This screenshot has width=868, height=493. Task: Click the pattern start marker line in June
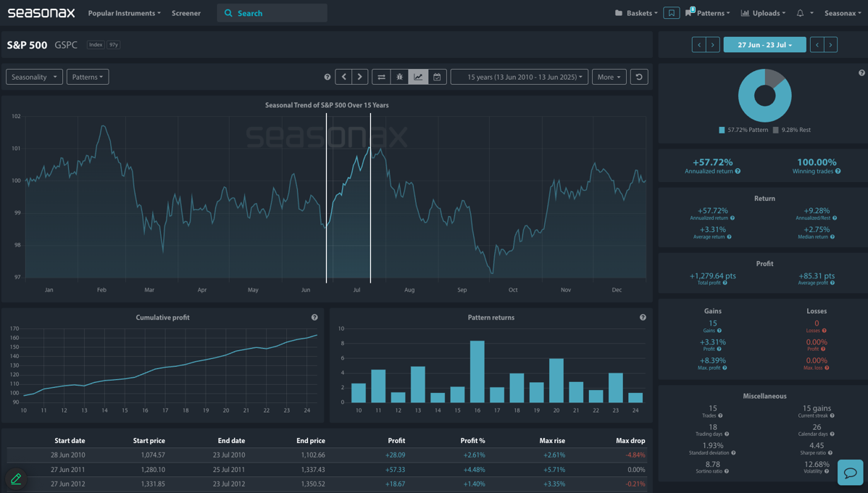point(326,198)
